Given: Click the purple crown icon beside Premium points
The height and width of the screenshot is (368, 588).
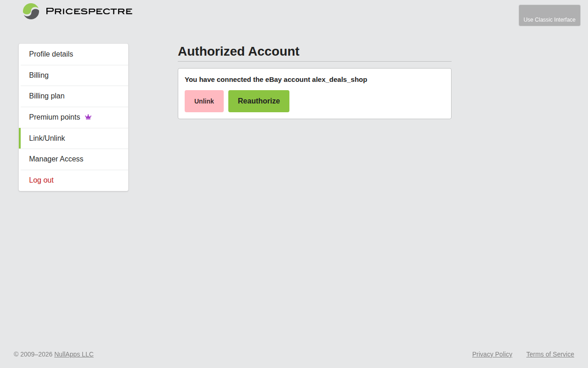Looking at the screenshot, I should (88, 117).
